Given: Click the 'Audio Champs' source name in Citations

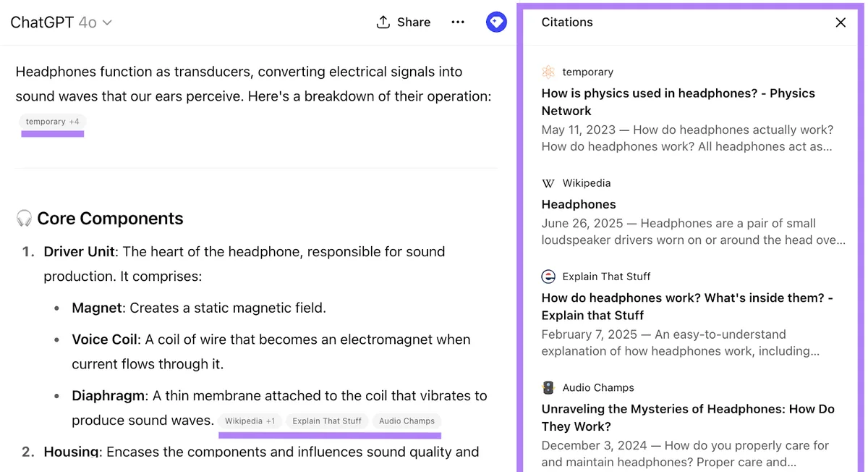Looking at the screenshot, I should pyautogui.click(x=598, y=388).
